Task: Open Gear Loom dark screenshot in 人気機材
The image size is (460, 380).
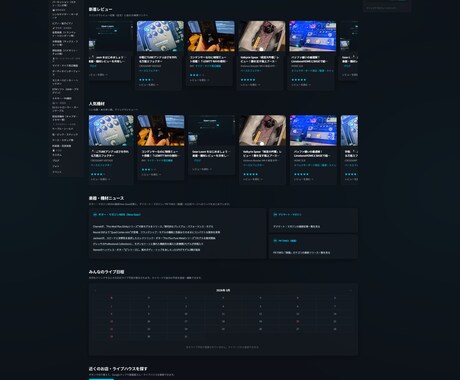Action: coord(211,131)
